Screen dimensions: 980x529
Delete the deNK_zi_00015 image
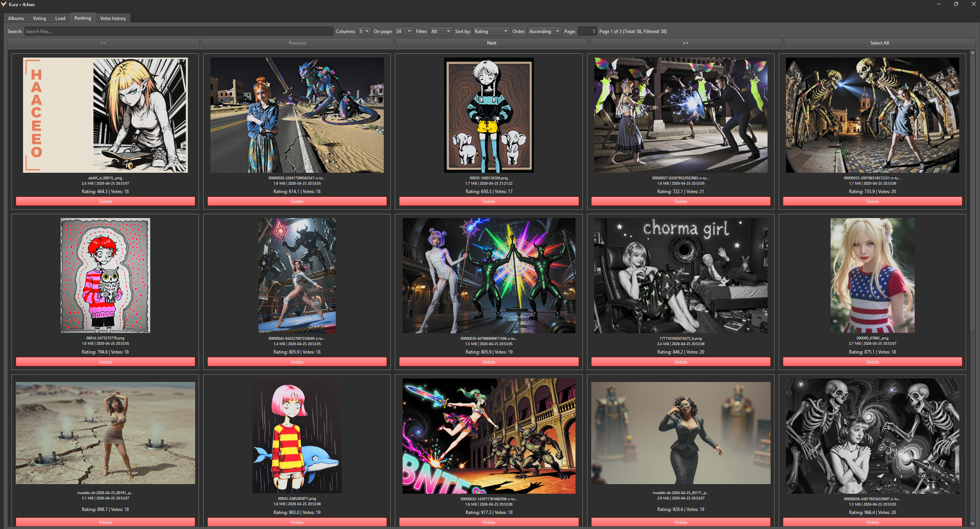(x=105, y=202)
